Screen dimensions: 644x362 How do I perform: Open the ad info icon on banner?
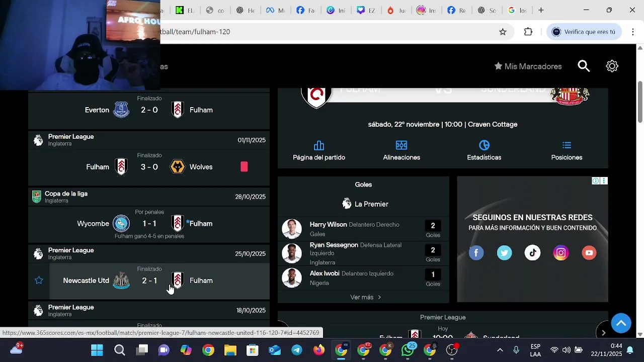click(x=596, y=181)
